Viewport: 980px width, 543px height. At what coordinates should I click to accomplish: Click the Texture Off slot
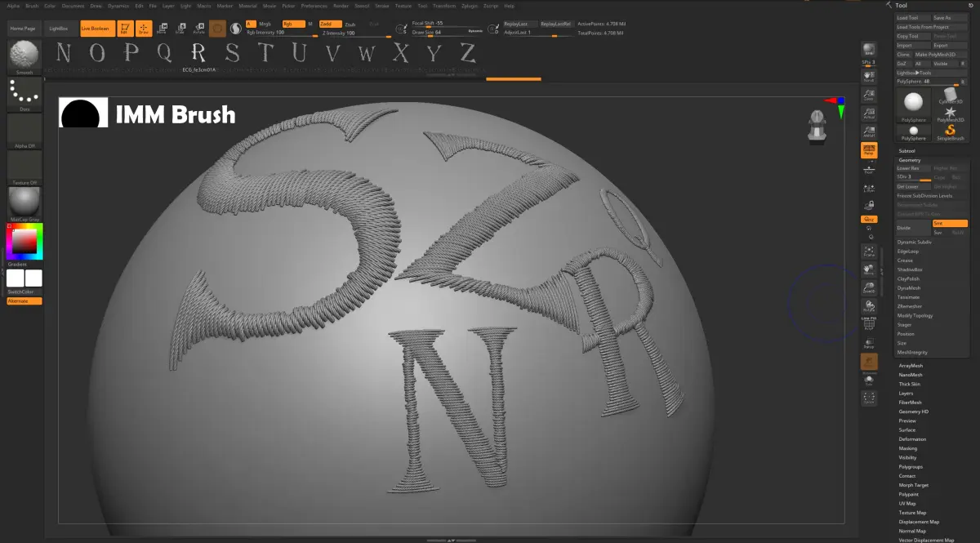tap(24, 167)
